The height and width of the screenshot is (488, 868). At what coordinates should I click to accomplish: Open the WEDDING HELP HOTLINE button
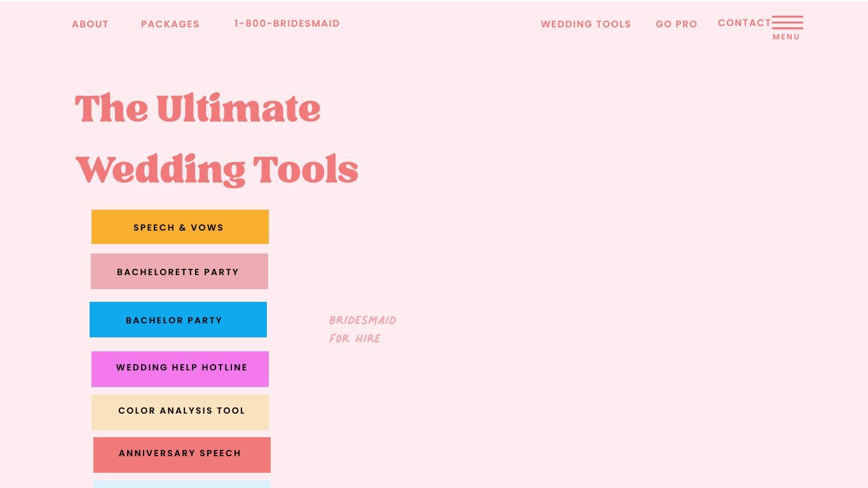[180, 369]
